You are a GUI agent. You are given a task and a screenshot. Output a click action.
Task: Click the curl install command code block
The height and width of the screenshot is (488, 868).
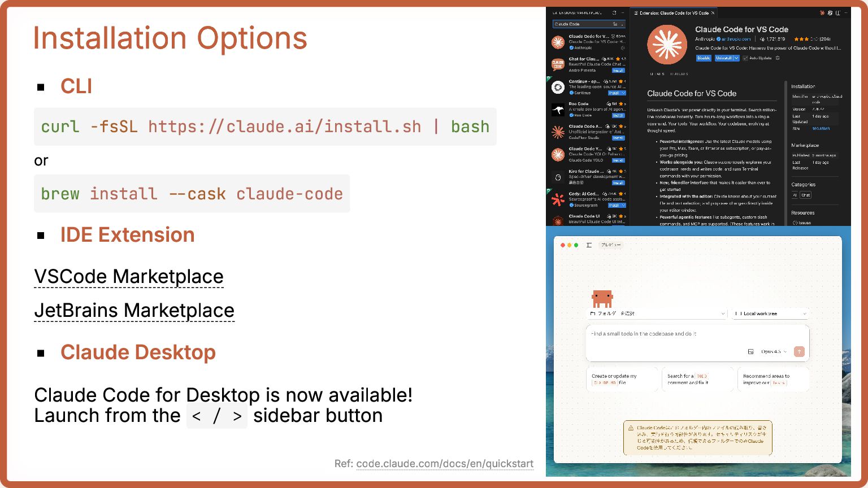265,127
